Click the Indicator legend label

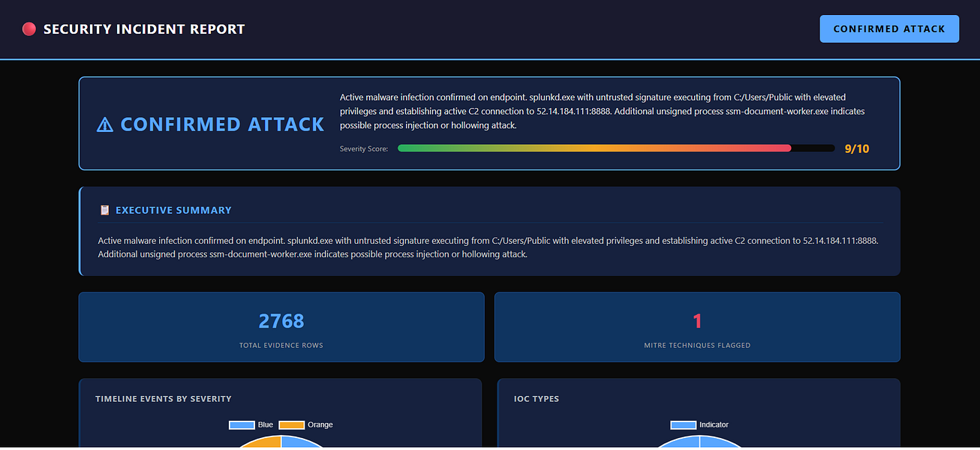tap(714, 424)
